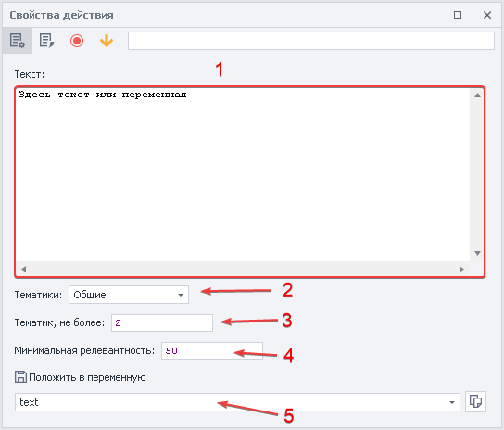Open the variable dropdown containing text
This screenshot has width=504, height=430.
click(237, 402)
